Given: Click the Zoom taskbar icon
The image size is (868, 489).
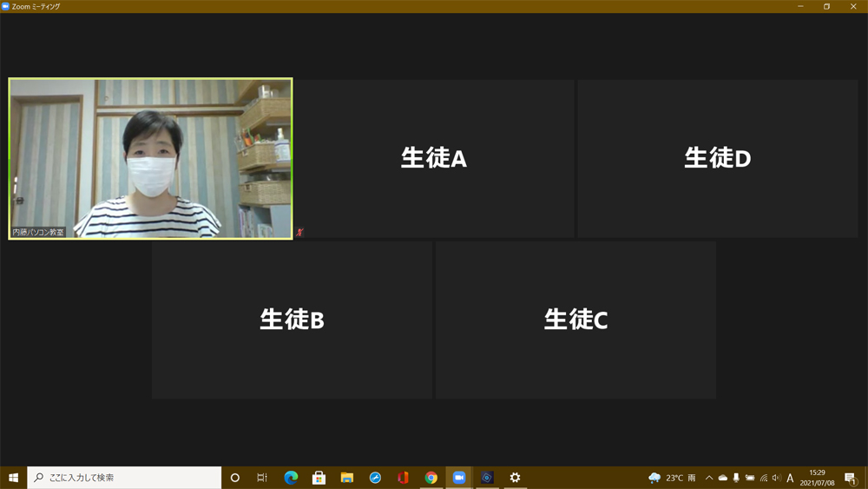Looking at the screenshot, I should 459,478.
